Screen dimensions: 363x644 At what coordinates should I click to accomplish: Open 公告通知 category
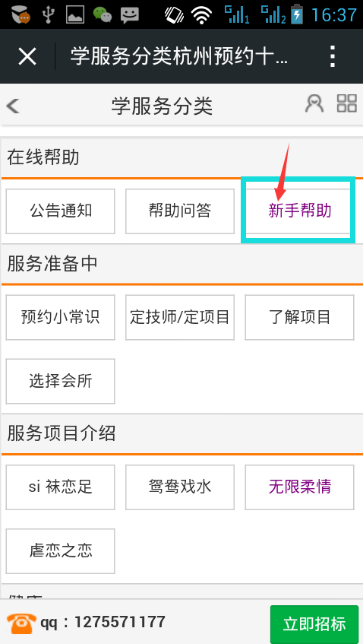60,211
